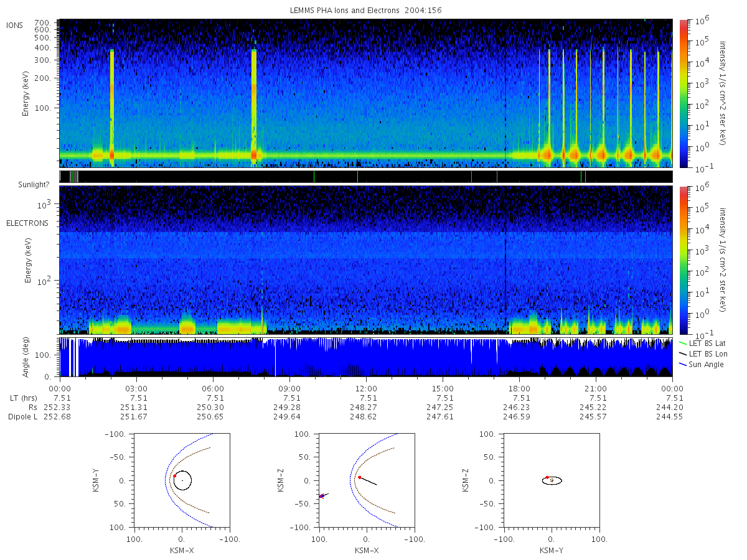This screenshot has height=560, width=747.
Task: Click the ion intensity spike near 07:30
Action: pos(254,106)
